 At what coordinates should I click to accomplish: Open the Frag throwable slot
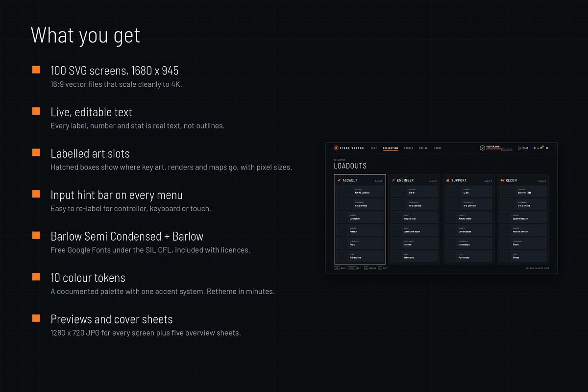360,243
